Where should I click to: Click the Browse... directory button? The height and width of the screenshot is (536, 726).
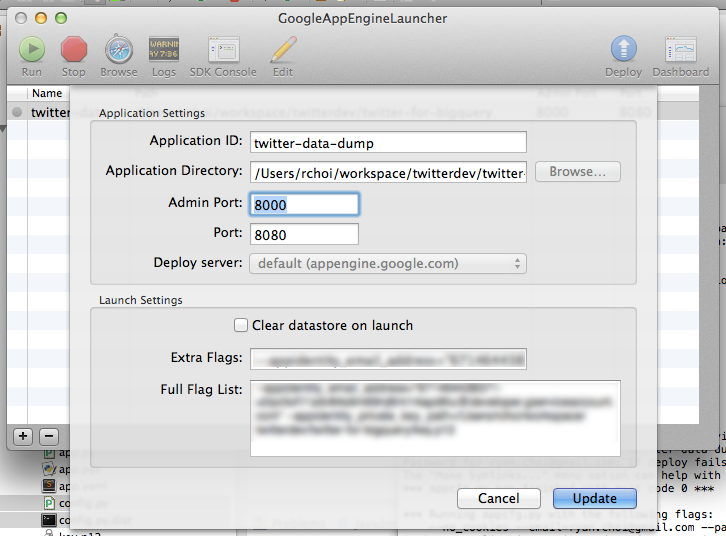pos(577,172)
